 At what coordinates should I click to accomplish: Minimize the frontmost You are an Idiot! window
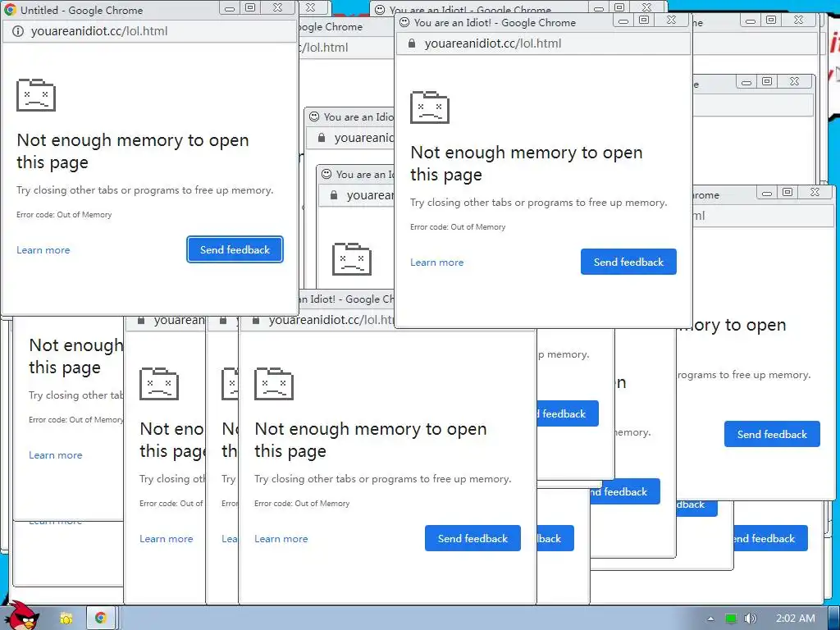click(x=623, y=21)
